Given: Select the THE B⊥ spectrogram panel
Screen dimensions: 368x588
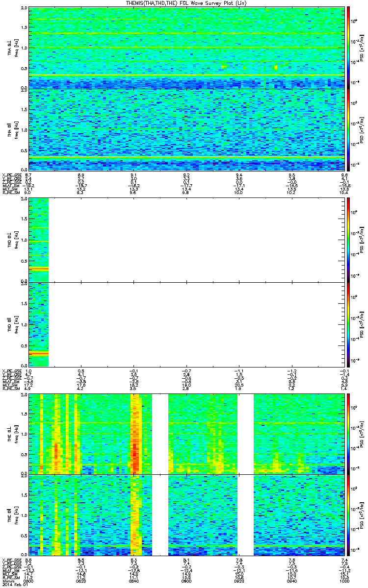Looking at the screenshot, I should pyautogui.click(x=186, y=433).
